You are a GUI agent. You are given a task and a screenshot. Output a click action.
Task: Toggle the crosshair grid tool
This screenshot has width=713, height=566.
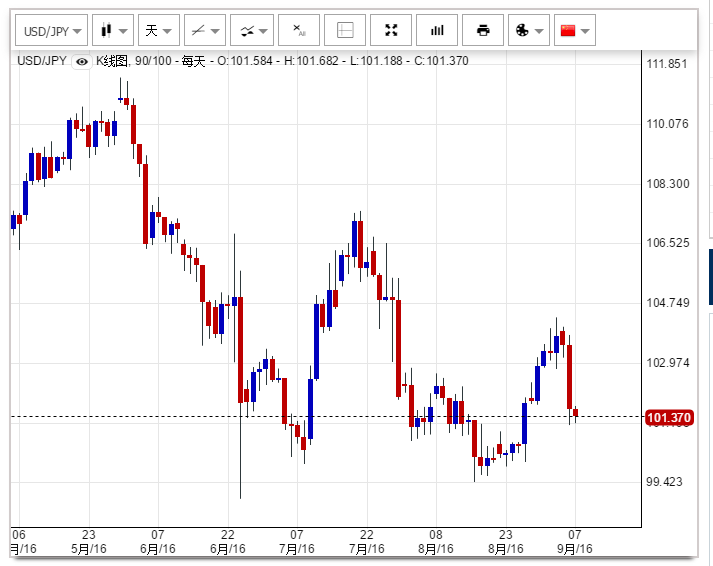pos(345,30)
